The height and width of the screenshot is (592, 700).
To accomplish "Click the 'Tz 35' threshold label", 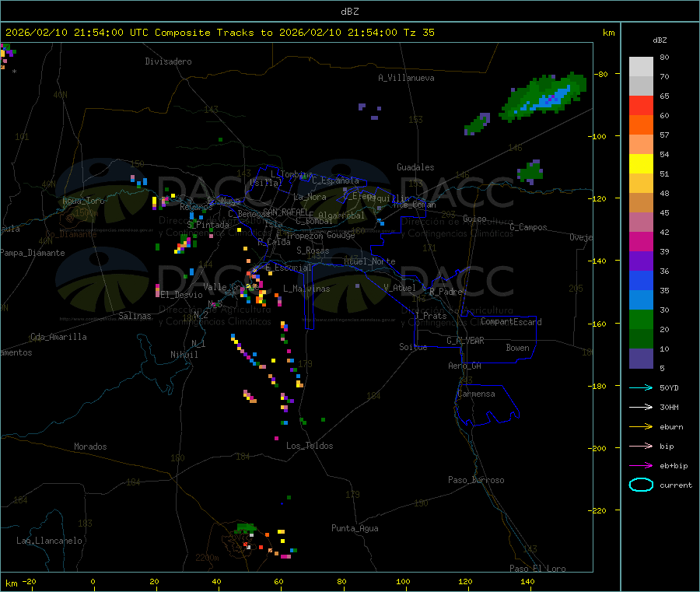I will point(418,33).
